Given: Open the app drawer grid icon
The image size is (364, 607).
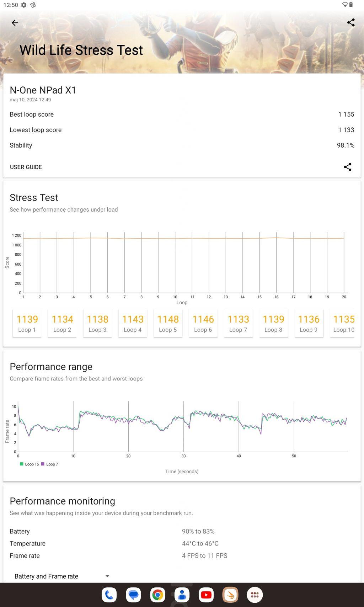Looking at the screenshot, I should point(255,595).
